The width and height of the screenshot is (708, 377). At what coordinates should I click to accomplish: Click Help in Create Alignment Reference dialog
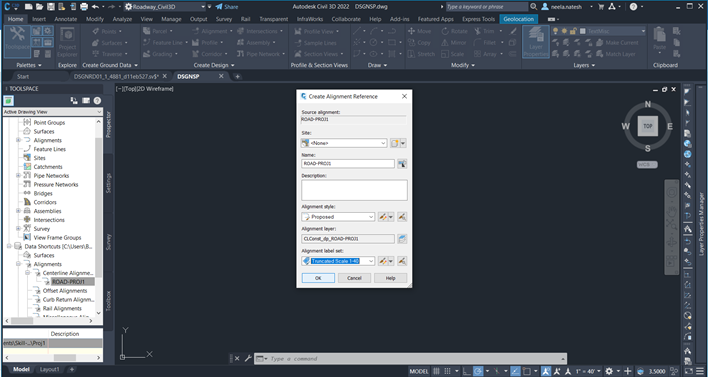[391, 278]
